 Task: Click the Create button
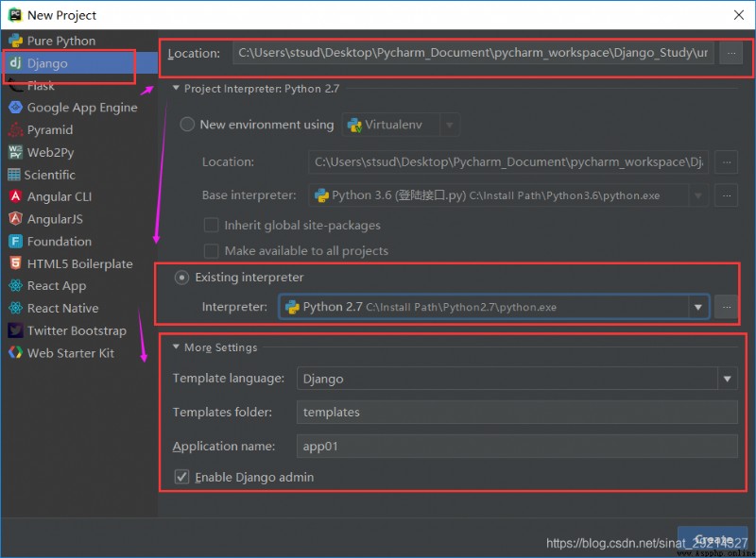point(713,539)
